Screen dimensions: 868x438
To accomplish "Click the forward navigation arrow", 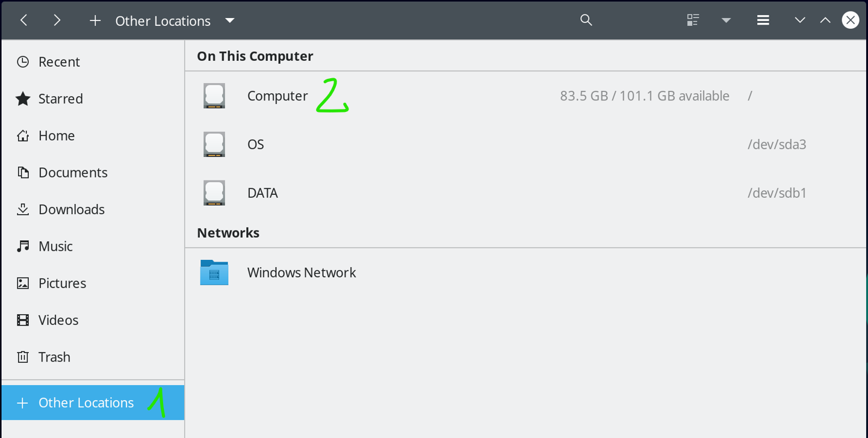I will tap(57, 20).
